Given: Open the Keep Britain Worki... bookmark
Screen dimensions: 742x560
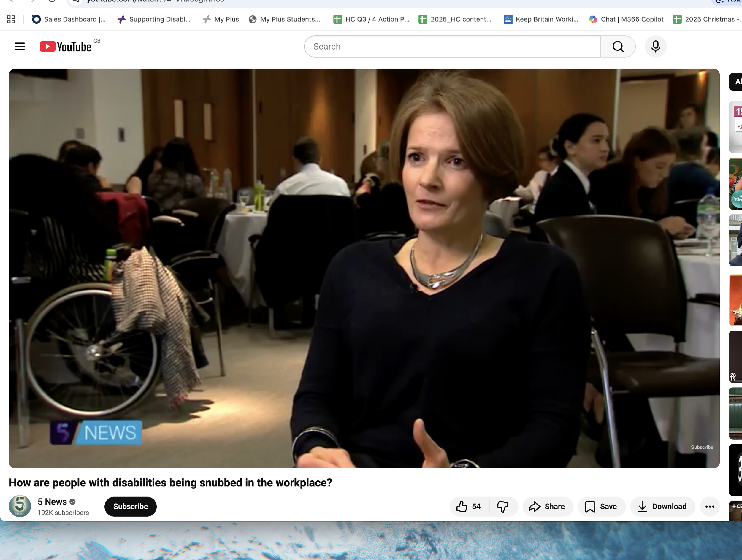Looking at the screenshot, I should 541,19.
